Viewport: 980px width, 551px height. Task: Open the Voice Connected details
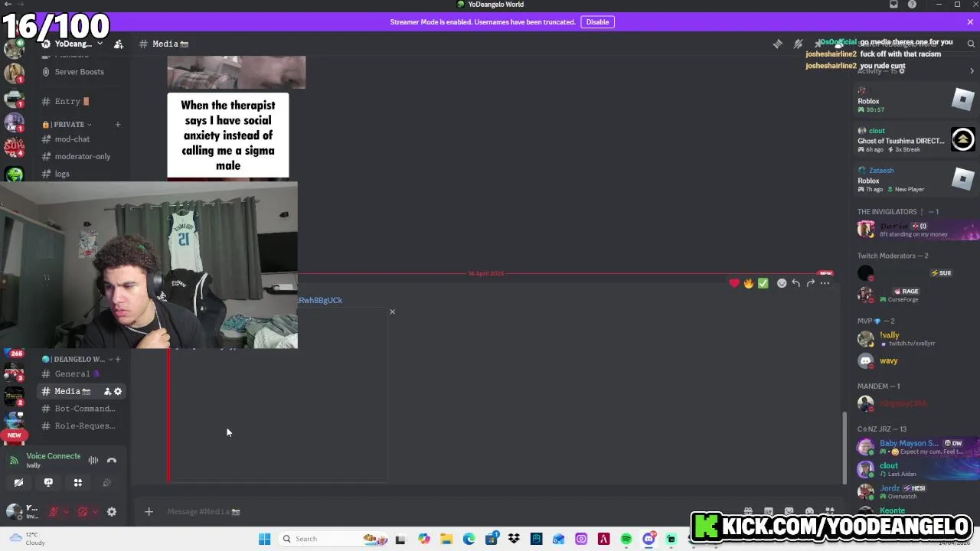coord(53,456)
